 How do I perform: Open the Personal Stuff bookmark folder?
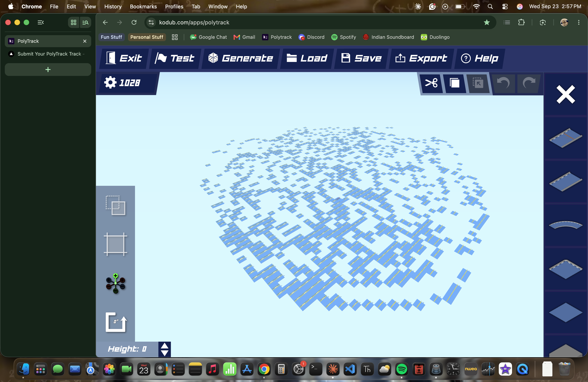pos(147,37)
